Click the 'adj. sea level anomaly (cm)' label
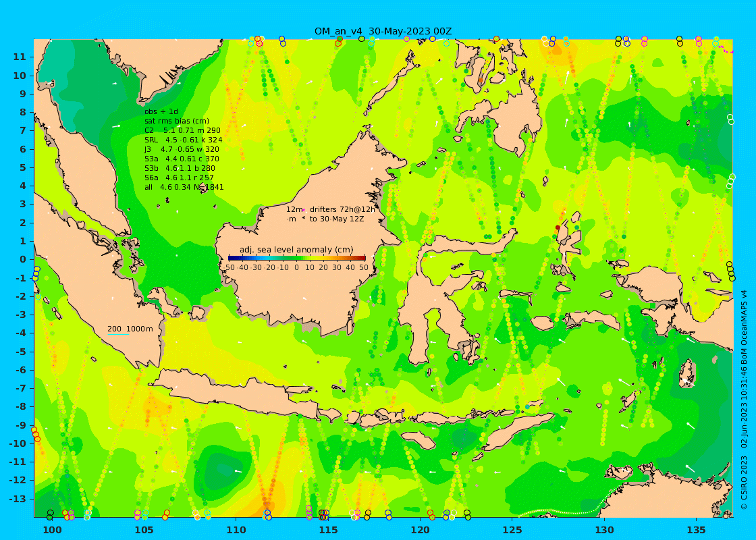This screenshot has height=540, width=756. coord(296,250)
